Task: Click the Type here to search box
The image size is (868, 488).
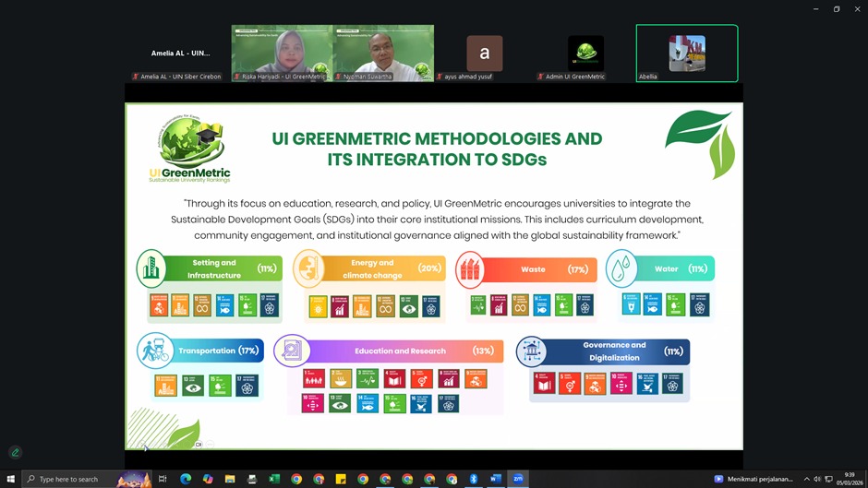Action: pyautogui.click(x=78, y=479)
